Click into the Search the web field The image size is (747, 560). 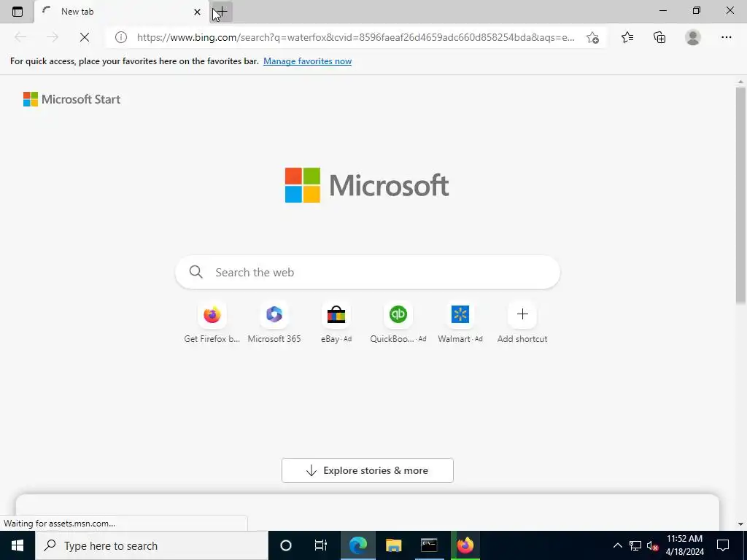click(368, 272)
